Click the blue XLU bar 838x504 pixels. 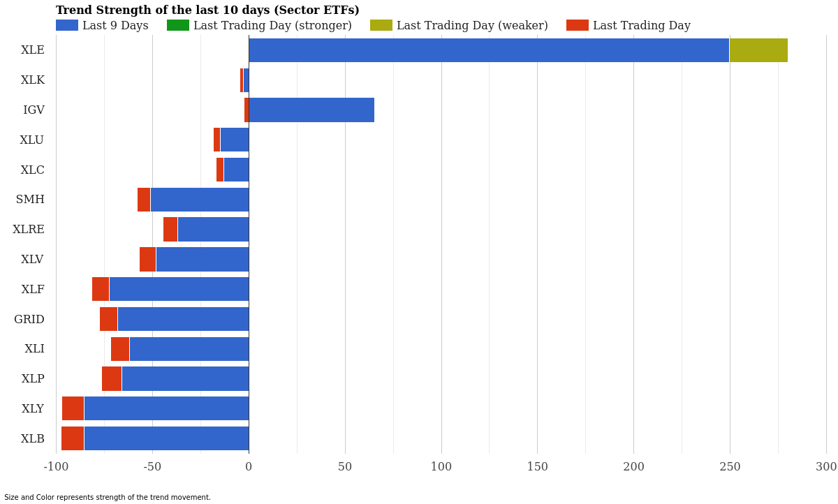pos(235,140)
